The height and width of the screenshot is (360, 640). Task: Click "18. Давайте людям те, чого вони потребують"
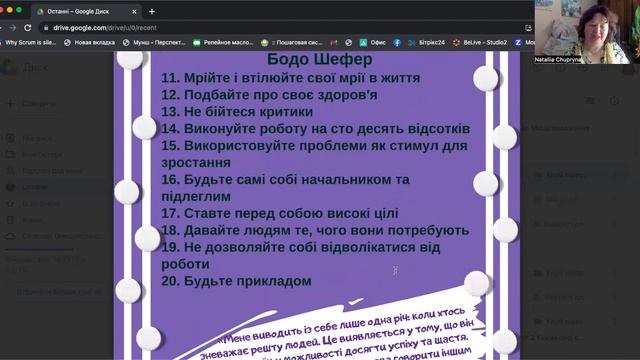(315, 230)
